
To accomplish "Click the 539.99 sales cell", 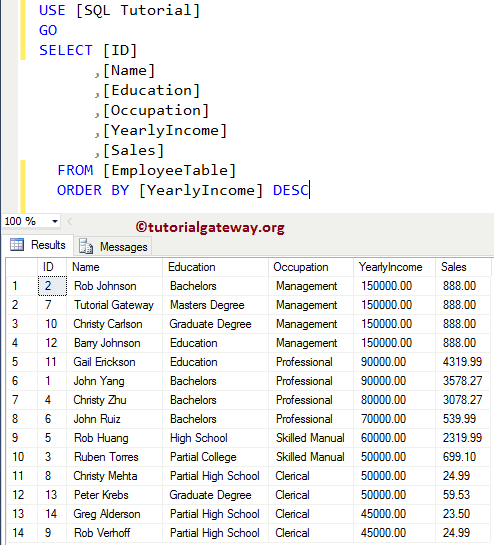I will click(463, 419).
